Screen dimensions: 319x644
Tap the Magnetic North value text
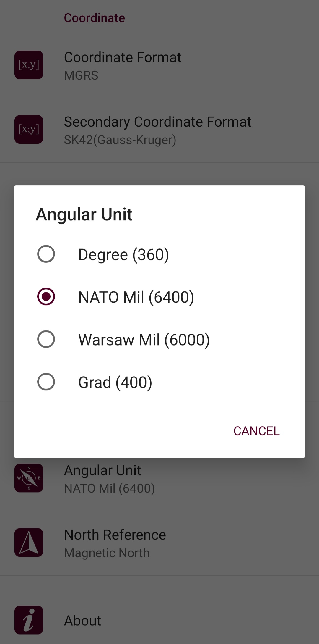107,553
